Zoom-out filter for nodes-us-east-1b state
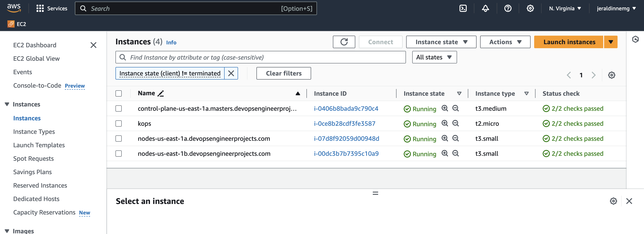The image size is (644, 234). (x=455, y=153)
